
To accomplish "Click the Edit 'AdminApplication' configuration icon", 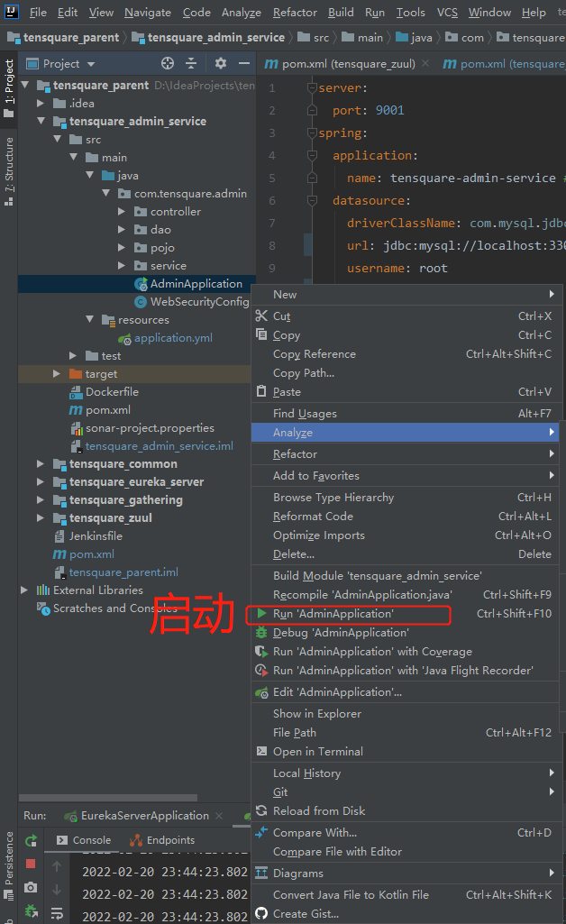I will (261, 692).
